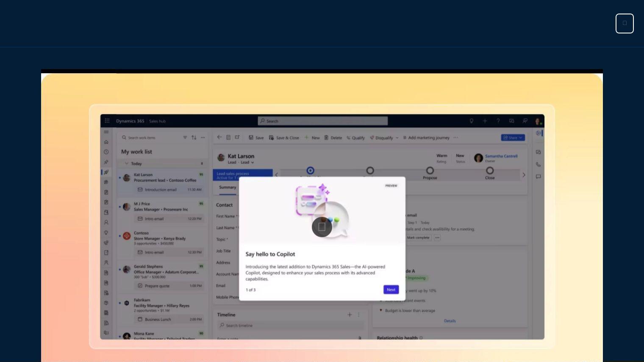Image resolution: width=644 pixels, height=362 pixels.
Task: Close the media overlay with the top-right button
Action: click(625, 23)
